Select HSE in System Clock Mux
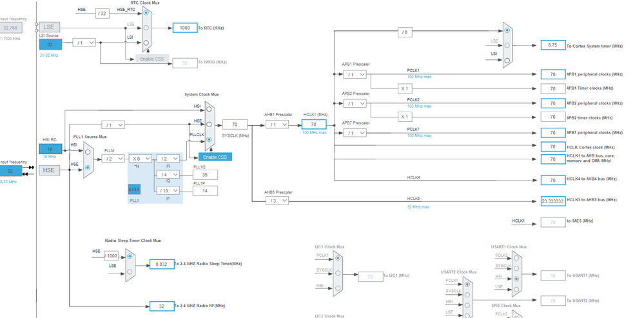Screen dimensions: 644x318 tap(209, 124)
